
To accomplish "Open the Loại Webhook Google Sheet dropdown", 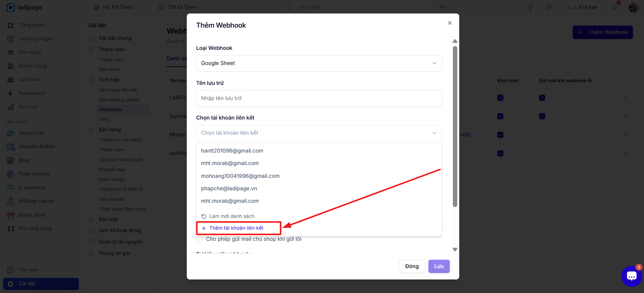I will tap(319, 63).
